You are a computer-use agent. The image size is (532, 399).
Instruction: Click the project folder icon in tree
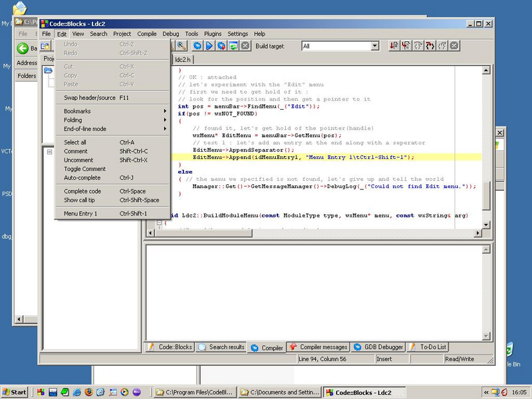(x=48, y=70)
